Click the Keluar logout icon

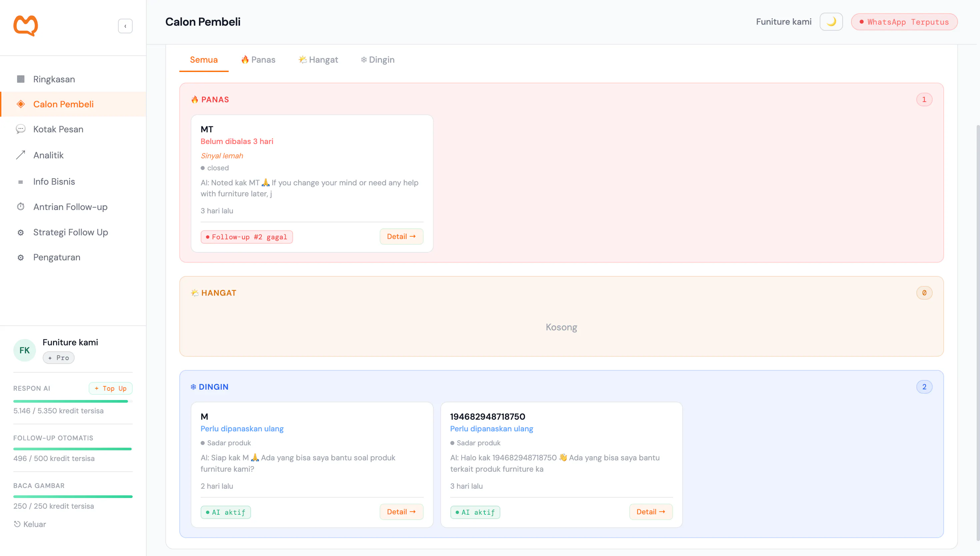pyautogui.click(x=17, y=524)
